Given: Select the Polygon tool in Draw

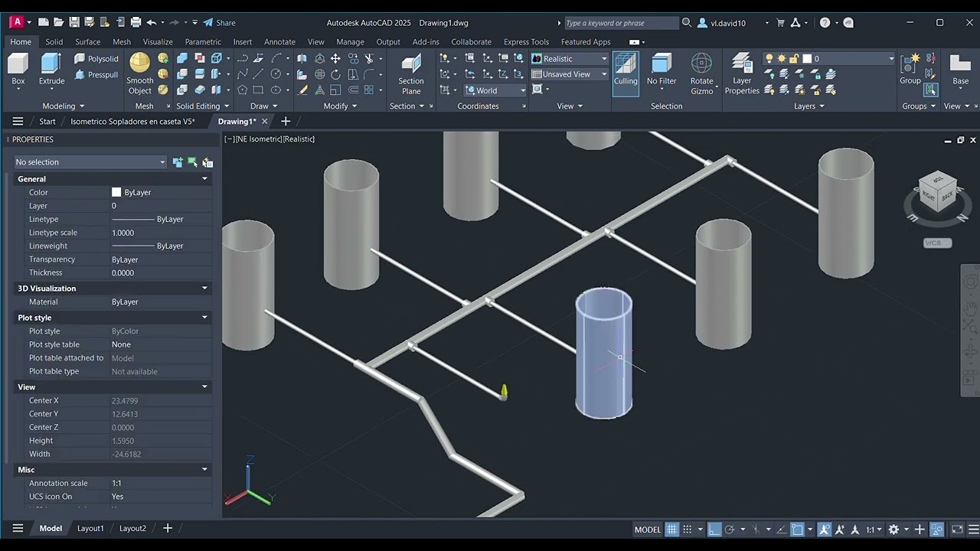Looking at the screenshot, I should (242, 90).
